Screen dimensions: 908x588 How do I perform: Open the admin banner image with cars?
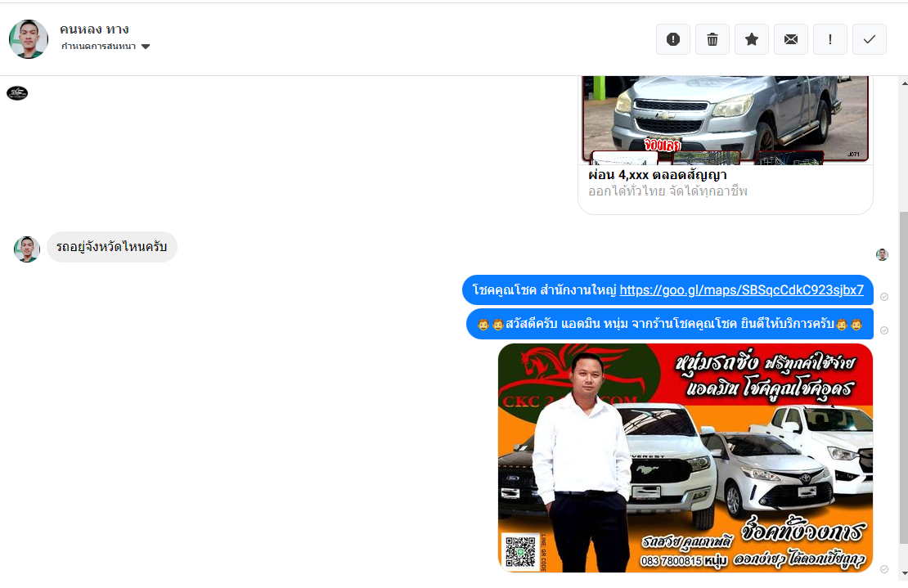point(685,457)
